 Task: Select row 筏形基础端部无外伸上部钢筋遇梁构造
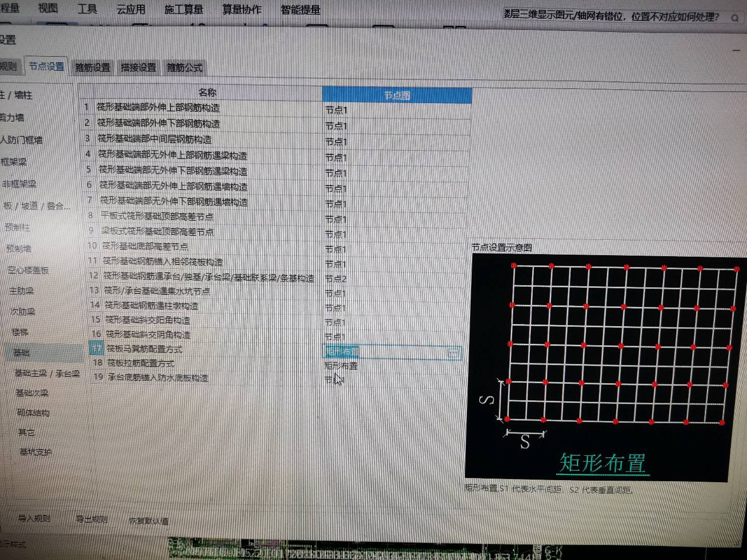tap(173, 155)
